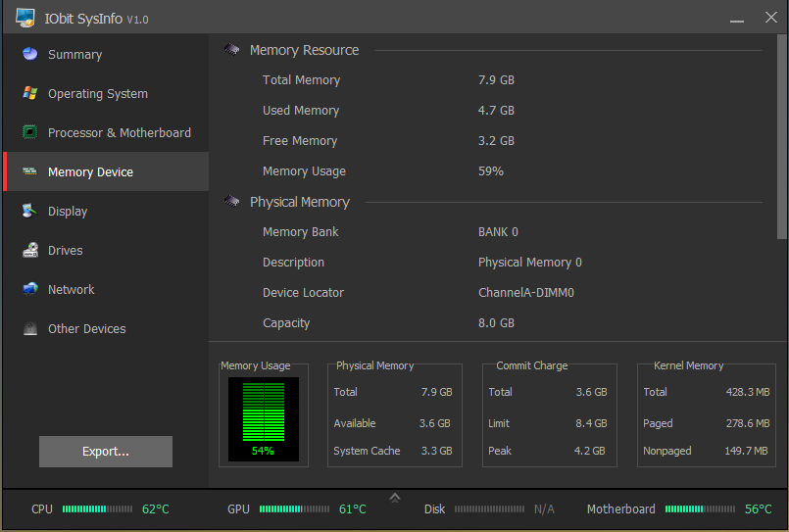The width and height of the screenshot is (789, 532).
Task: Click the Memory Resource section chip icon
Action: pyautogui.click(x=232, y=49)
